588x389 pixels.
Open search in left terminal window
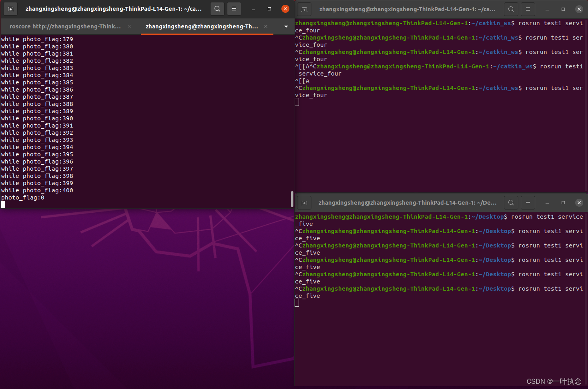click(x=217, y=9)
